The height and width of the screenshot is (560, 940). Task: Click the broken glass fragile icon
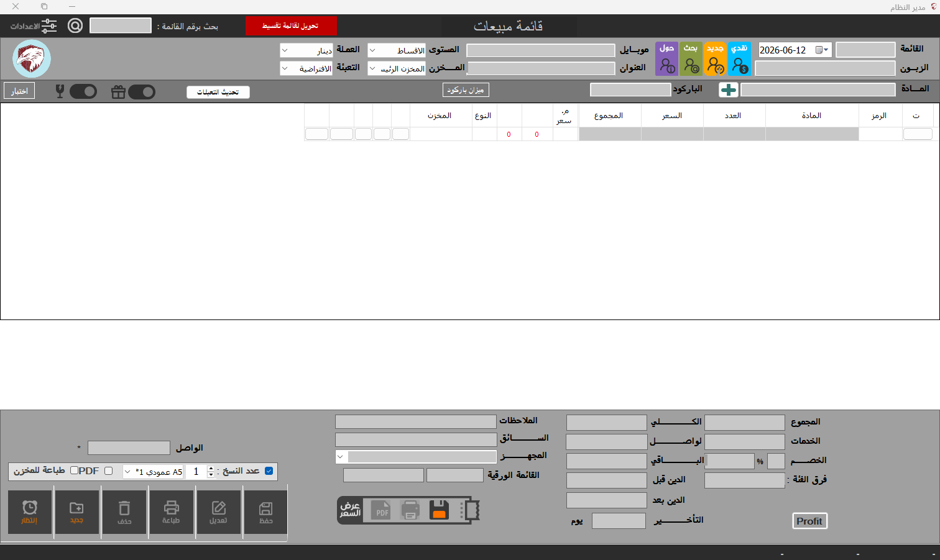coord(60,92)
